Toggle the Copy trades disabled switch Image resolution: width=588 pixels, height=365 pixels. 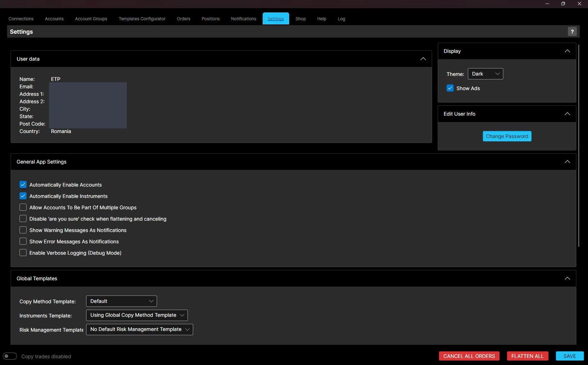point(10,356)
